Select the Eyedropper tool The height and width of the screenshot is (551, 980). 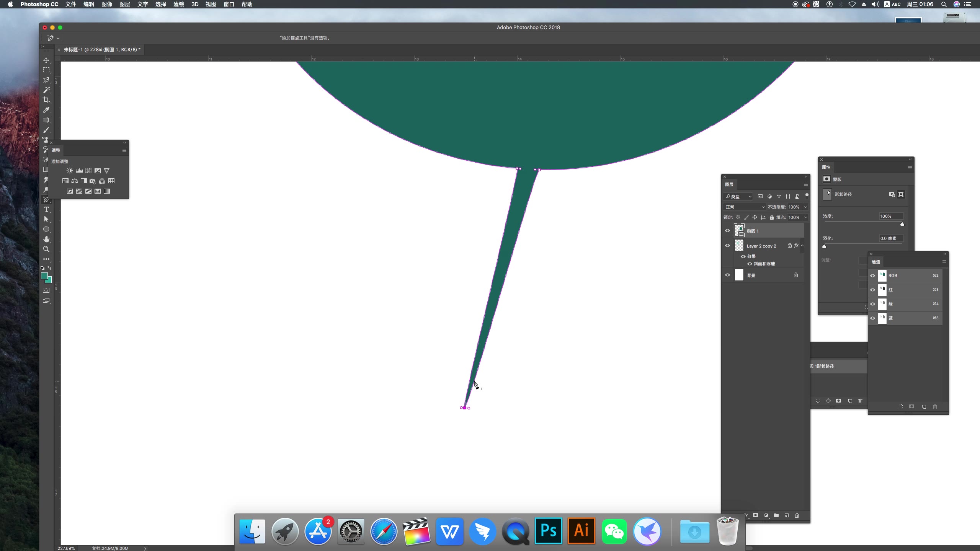pyautogui.click(x=46, y=110)
